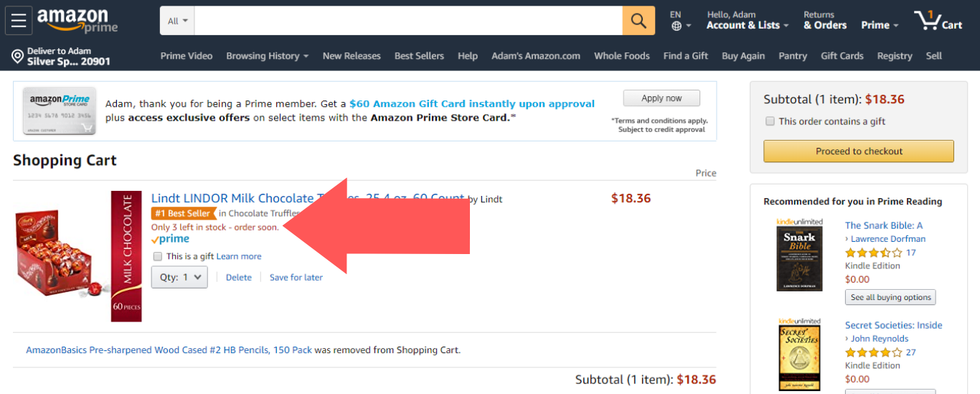Click the Prime Store Card image
Image resolution: width=980 pixels, height=394 pixels.
click(x=60, y=111)
